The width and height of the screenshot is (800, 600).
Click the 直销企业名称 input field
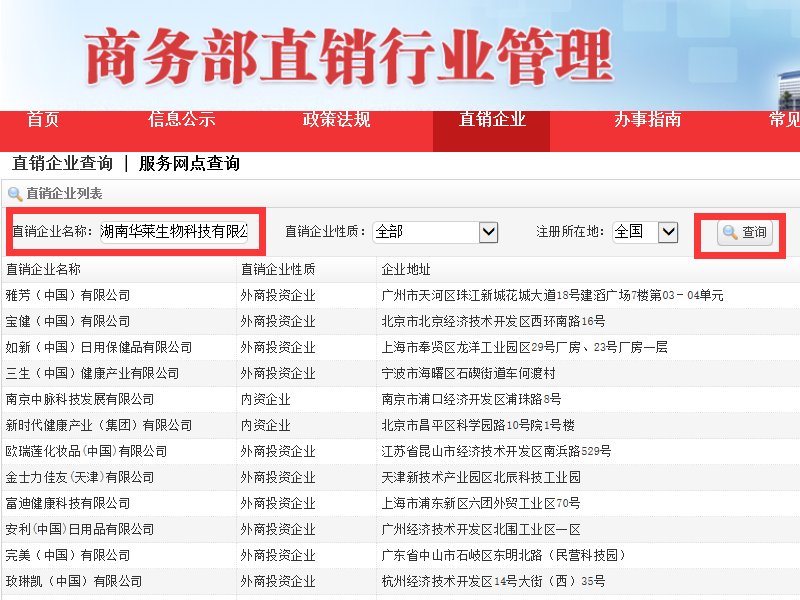(x=170, y=231)
